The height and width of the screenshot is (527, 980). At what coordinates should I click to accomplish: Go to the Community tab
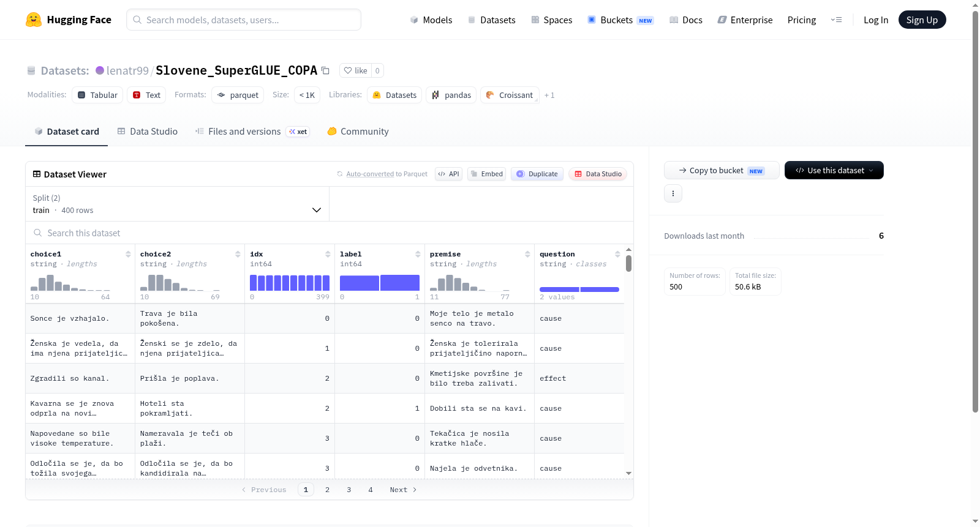click(358, 132)
